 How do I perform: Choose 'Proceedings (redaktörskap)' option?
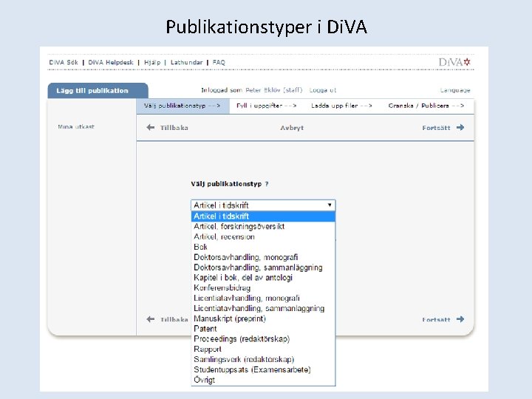[263, 339]
